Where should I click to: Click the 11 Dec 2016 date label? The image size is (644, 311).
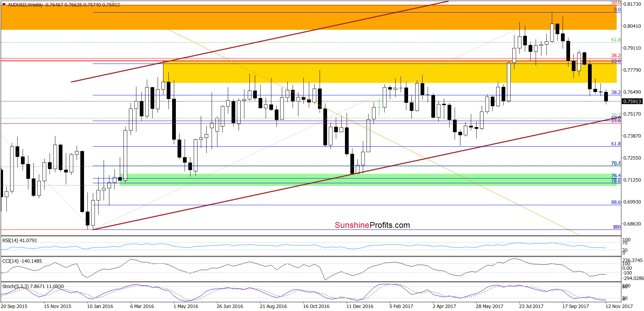[360, 306]
